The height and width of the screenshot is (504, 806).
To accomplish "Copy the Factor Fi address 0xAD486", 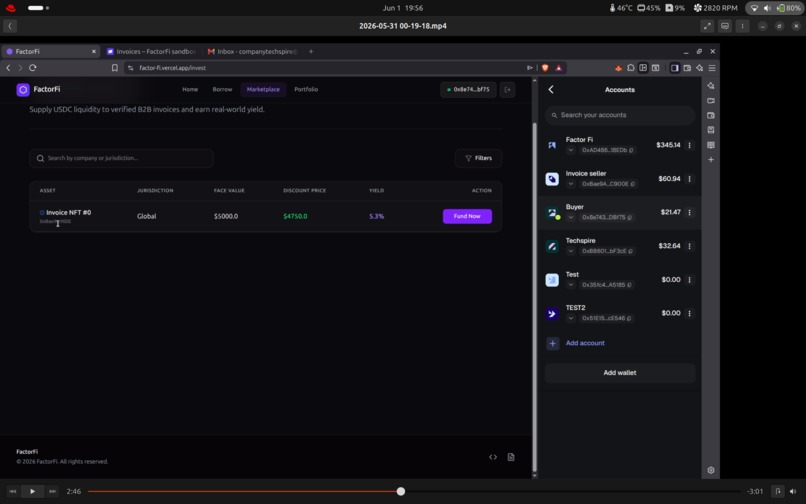I will tap(631, 150).
